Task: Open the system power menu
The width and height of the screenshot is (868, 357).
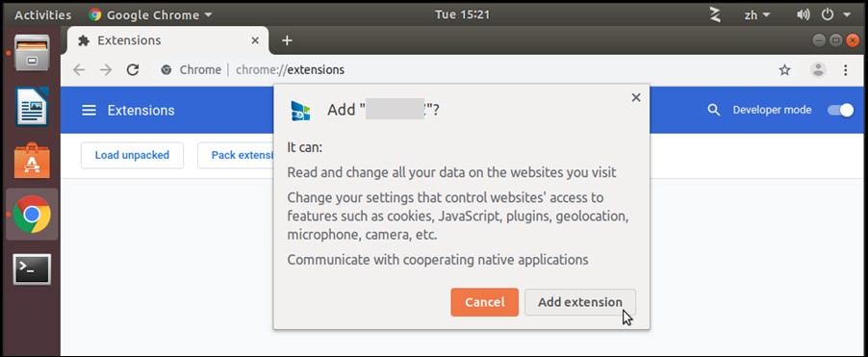Action: pyautogui.click(x=834, y=15)
